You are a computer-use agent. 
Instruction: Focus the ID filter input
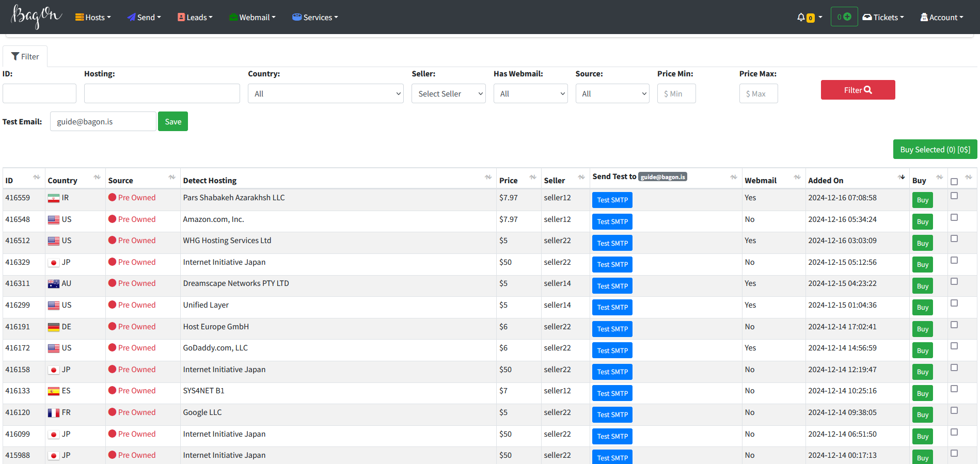[x=39, y=93]
